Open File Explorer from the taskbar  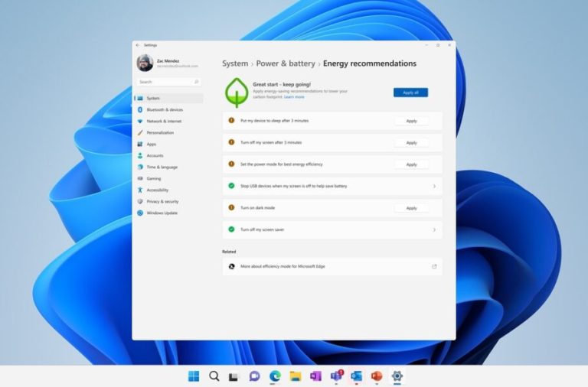click(x=296, y=376)
